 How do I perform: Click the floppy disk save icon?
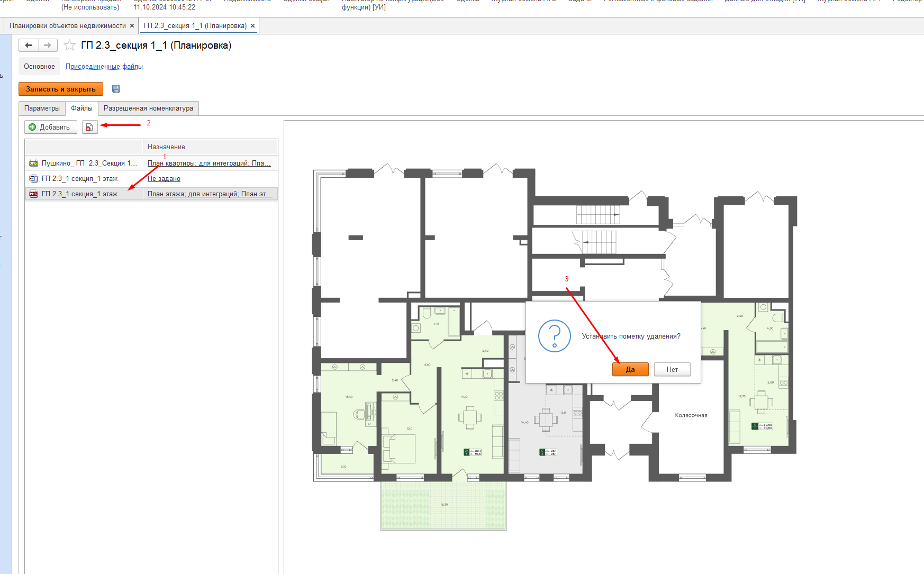(116, 89)
